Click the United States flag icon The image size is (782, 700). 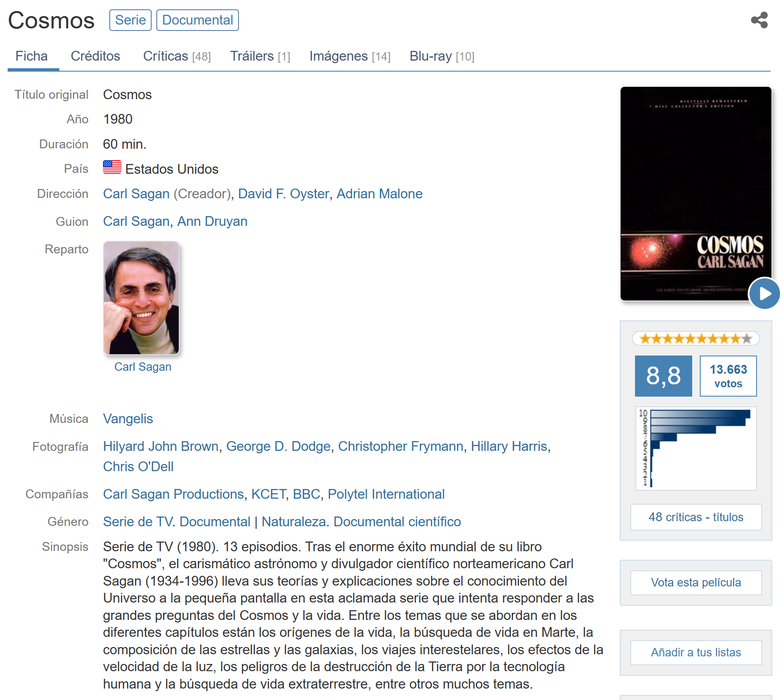pyautogui.click(x=112, y=167)
